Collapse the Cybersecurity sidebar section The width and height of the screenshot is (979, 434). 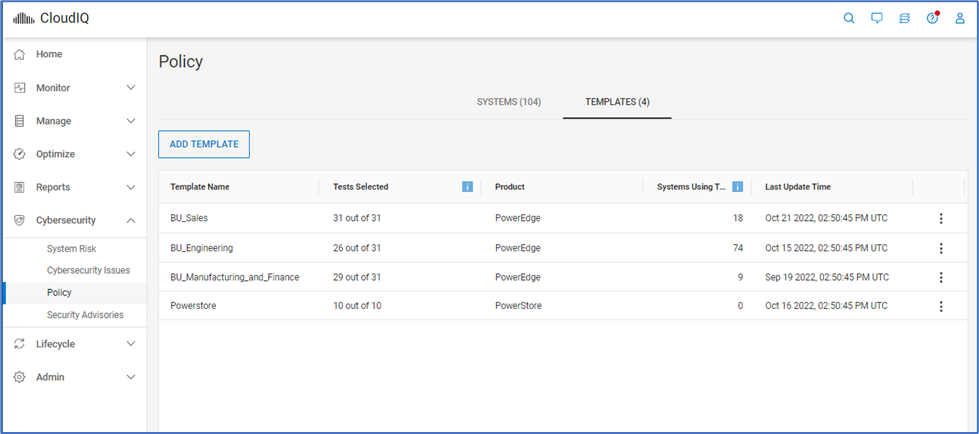[x=73, y=220]
